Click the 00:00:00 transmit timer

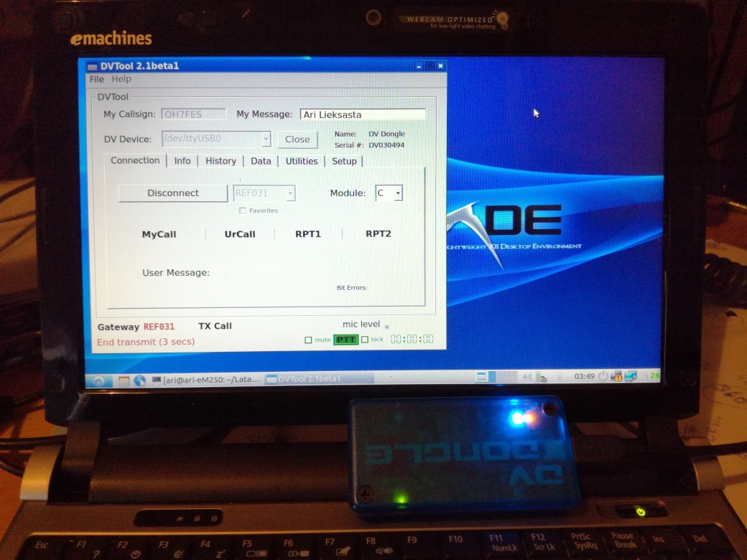pyautogui.click(x=412, y=339)
